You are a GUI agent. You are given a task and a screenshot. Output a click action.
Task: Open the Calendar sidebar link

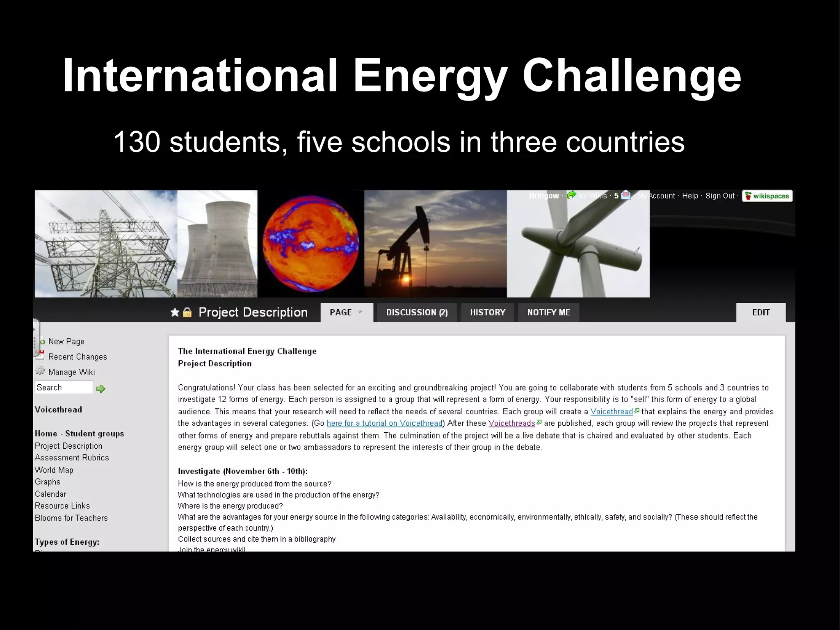pyautogui.click(x=50, y=494)
